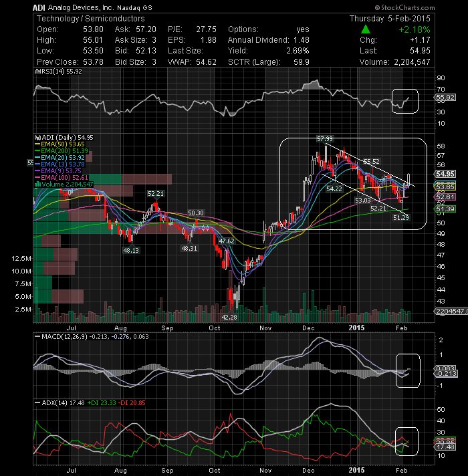Click the 50.30 price annotation
The image size is (468, 476).
[195, 213]
